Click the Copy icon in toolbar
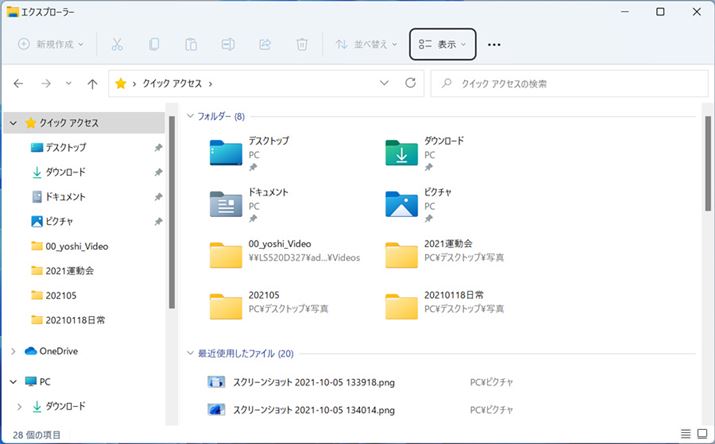The height and width of the screenshot is (444, 715). 154,45
